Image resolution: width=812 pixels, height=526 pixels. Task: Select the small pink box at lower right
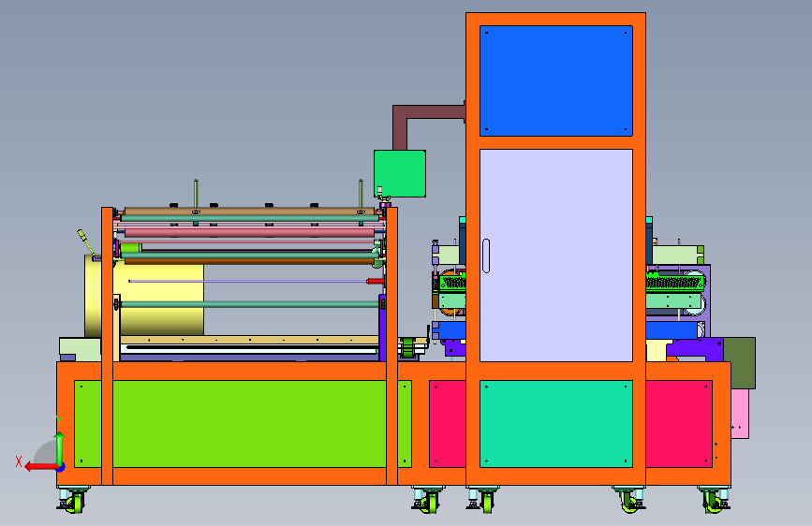click(x=740, y=414)
